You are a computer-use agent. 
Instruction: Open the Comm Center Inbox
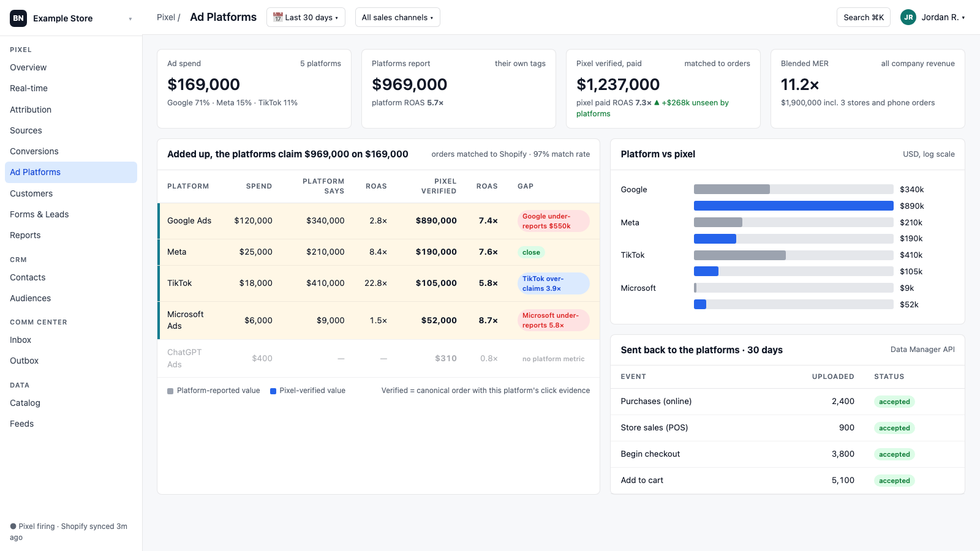point(71,340)
